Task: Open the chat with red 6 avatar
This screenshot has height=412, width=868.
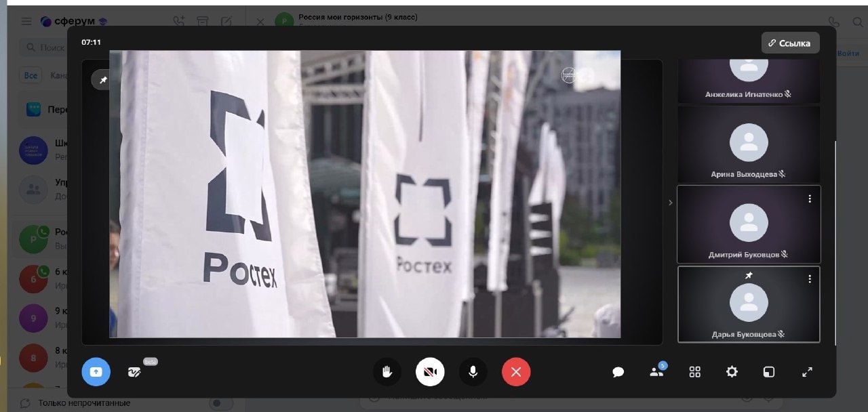Action: [34, 279]
